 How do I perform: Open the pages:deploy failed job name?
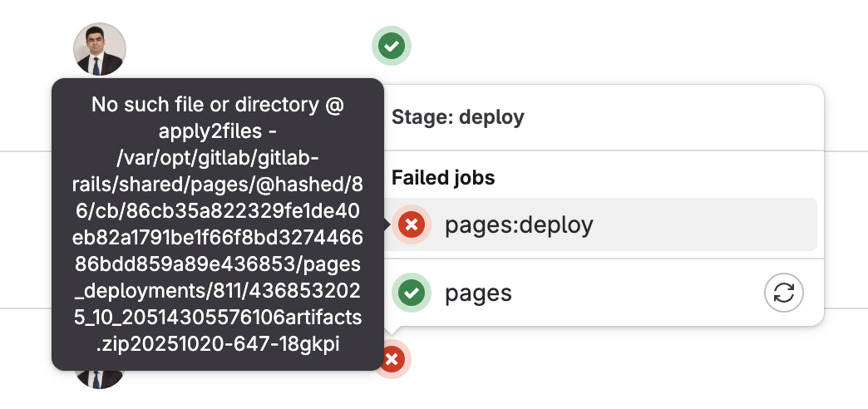pyautogui.click(x=519, y=224)
